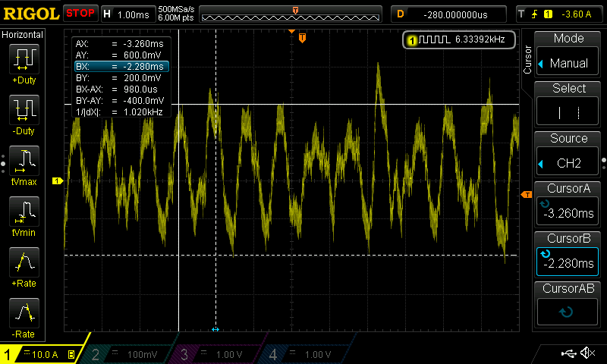Click the 500MSa/s sample rate text
The width and height of the screenshot is (607, 364).
[176, 9]
